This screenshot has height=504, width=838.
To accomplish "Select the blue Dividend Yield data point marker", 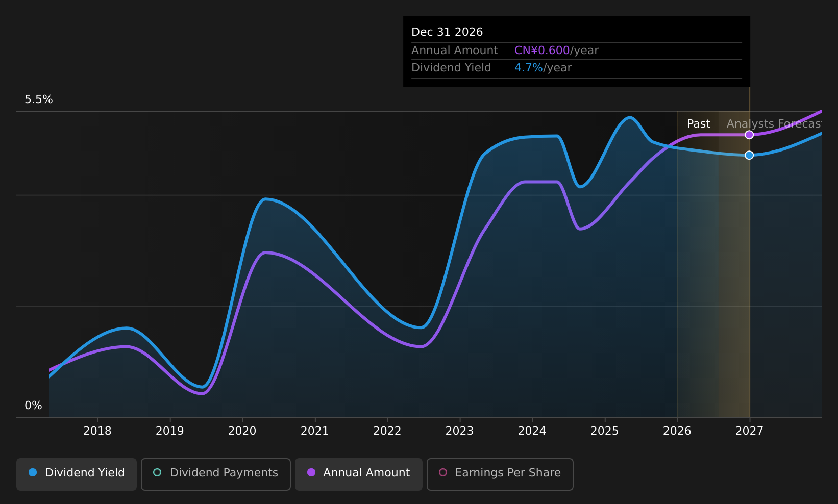I will click(x=749, y=155).
